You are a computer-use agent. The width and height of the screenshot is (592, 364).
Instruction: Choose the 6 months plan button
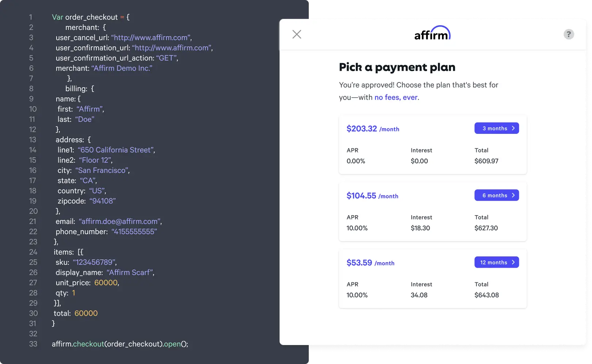496,195
